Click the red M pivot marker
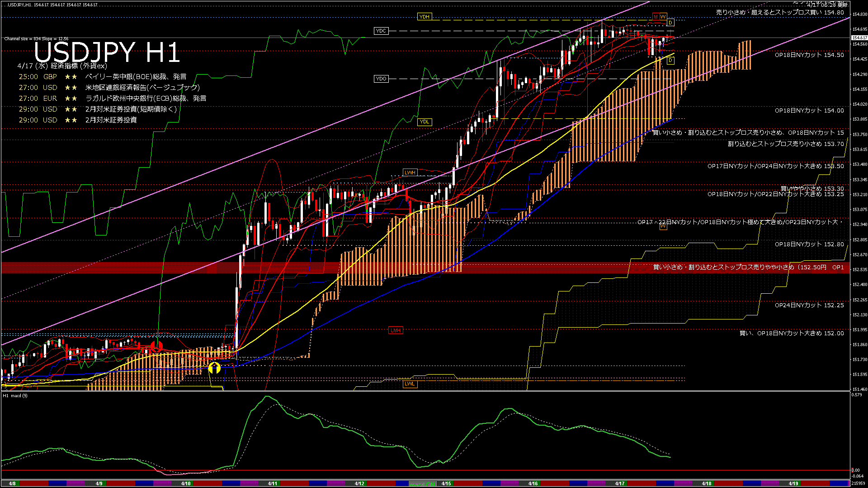868x488 pixels. (x=656, y=17)
